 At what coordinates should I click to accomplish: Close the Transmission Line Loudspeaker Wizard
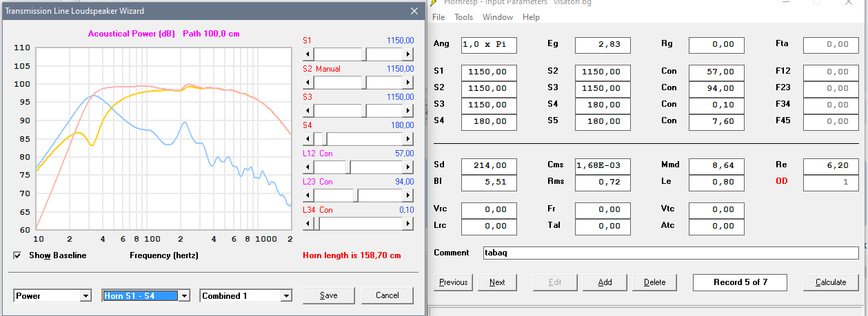tap(414, 11)
